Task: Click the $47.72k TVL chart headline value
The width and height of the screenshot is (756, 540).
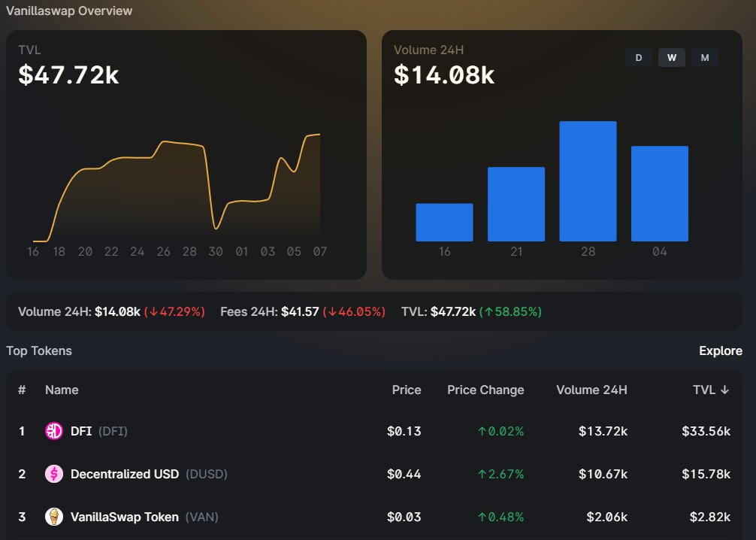Action: click(x=68, y=75)
